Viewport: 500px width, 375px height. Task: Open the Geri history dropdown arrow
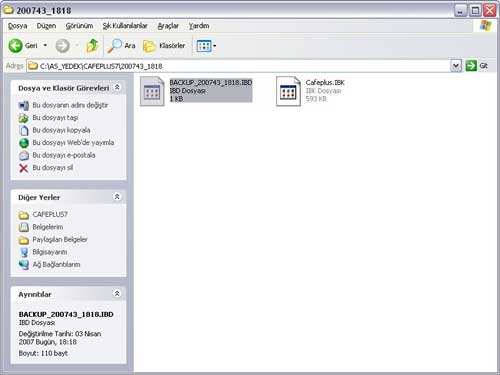(x=45, y=45)
